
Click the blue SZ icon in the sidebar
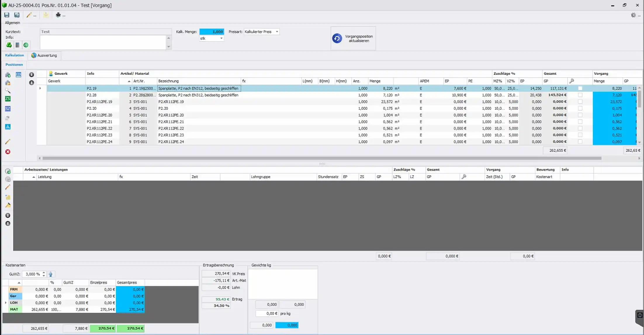(x=8, y=109)
